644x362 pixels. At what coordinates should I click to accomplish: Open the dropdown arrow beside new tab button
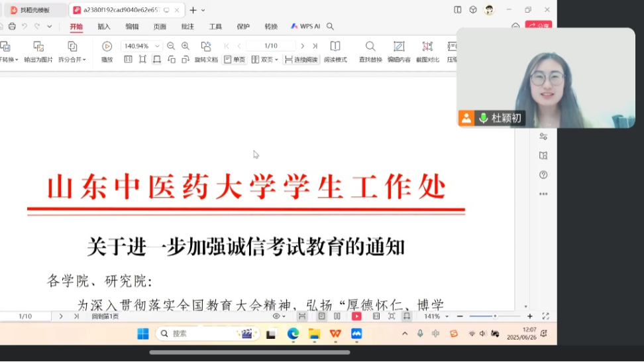(x=203, y=10)
